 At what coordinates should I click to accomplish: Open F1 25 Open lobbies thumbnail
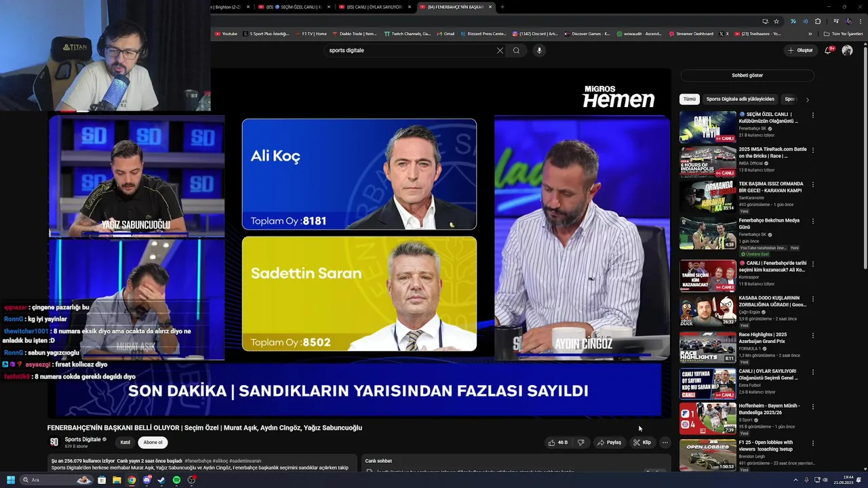(x=707, y=455)
